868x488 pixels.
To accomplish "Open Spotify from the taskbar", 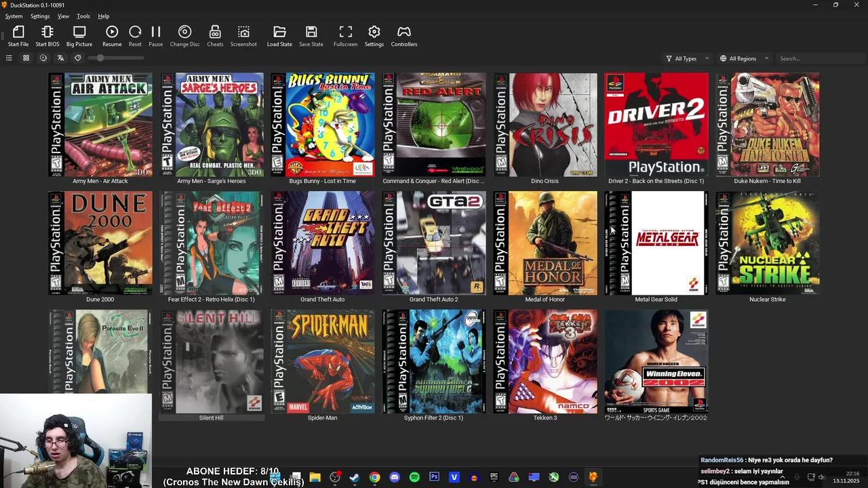I will pos(414,477).
